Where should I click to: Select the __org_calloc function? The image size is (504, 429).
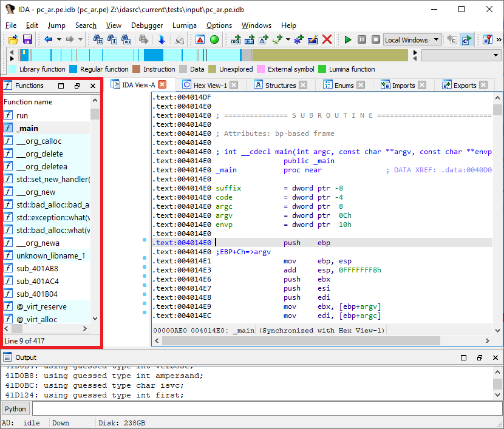pyautogui.click(x=47, y=141)
